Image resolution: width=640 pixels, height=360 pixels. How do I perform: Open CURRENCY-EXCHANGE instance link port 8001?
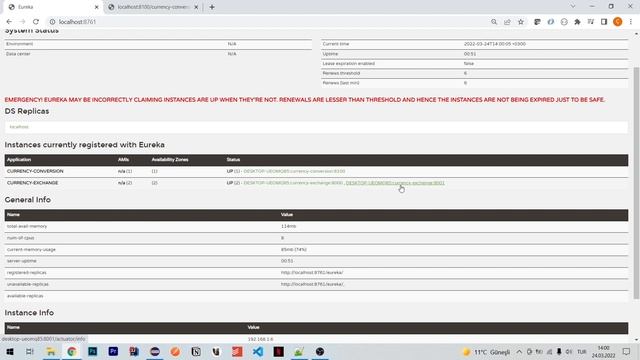coord(395,183)
